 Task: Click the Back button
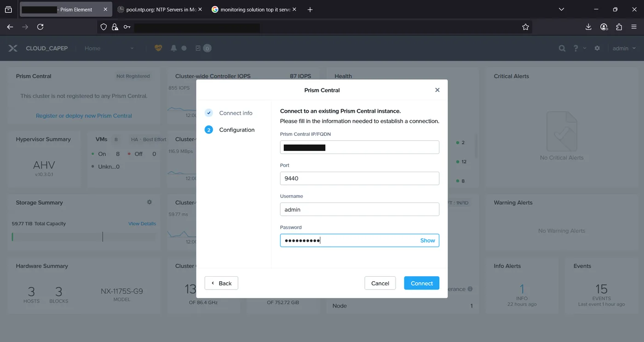click(x=221, y=283)
